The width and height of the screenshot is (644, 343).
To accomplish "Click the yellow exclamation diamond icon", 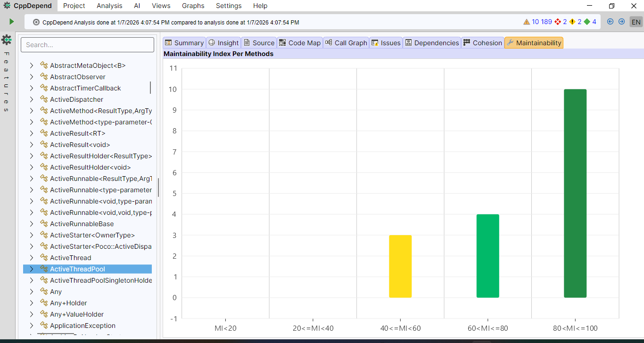I will coord(572,22).
